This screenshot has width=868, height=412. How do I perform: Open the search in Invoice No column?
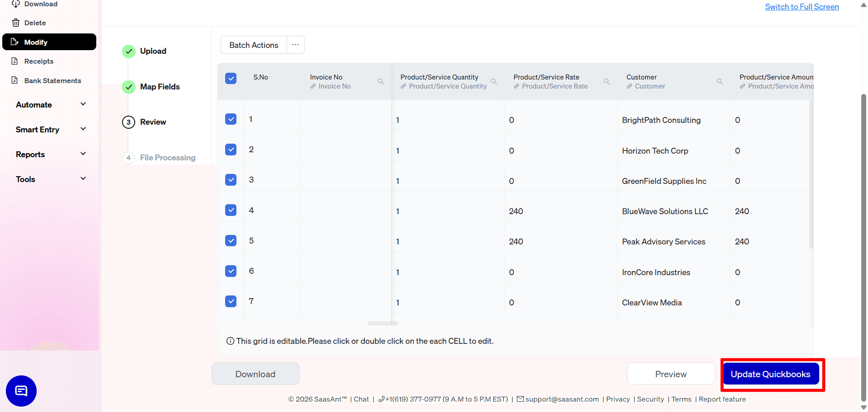coord(381,81)
